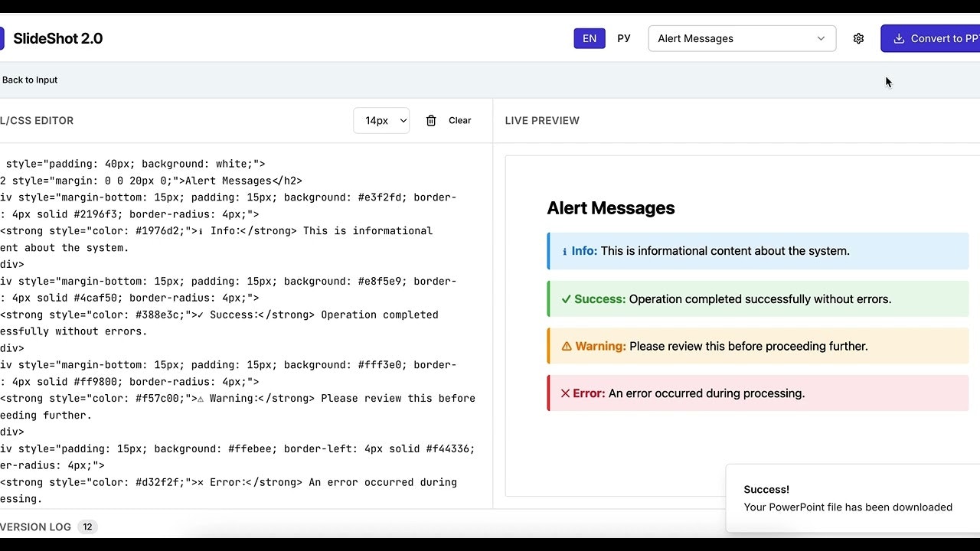
Task: Switch language to РУ
Action: pos(624,38)
